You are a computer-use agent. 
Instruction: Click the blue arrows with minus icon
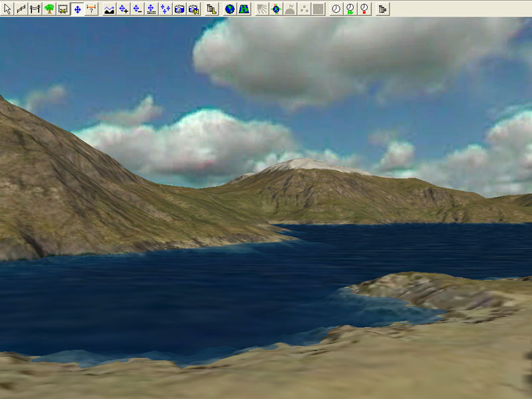click(137, 9)
